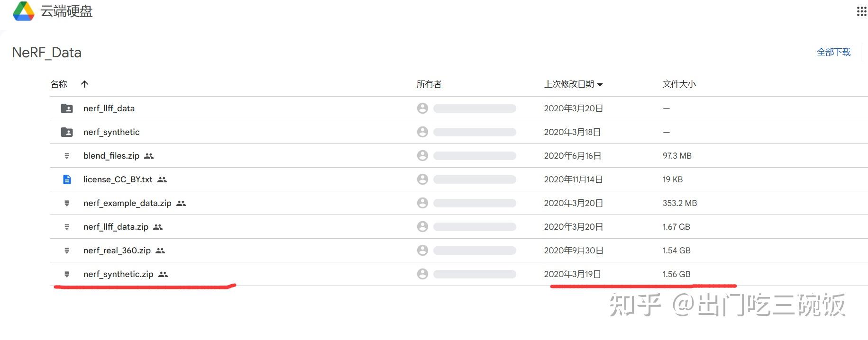
Task: Click the nerf_synthetic.zip archive icon
Action: 67,274
